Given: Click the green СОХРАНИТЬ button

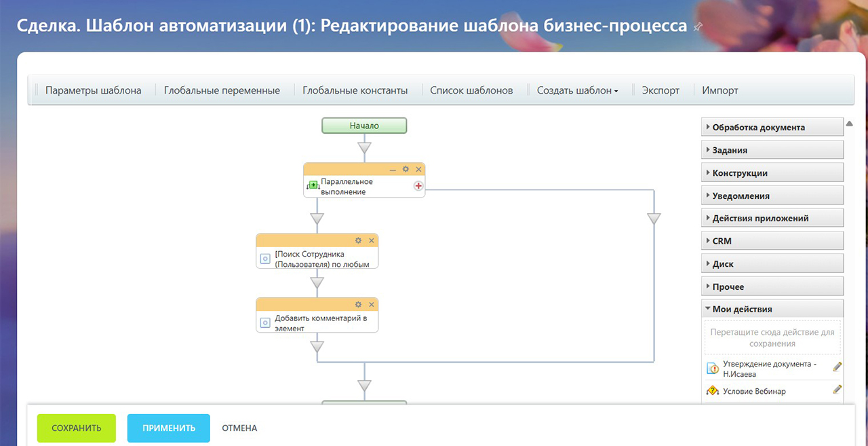Looking at the screenshot, I should pos(77,428).
